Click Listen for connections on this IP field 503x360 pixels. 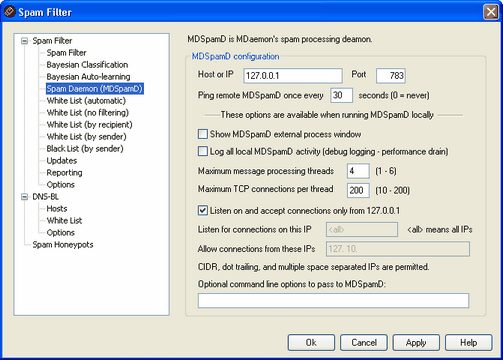click(x=362, y=230)
